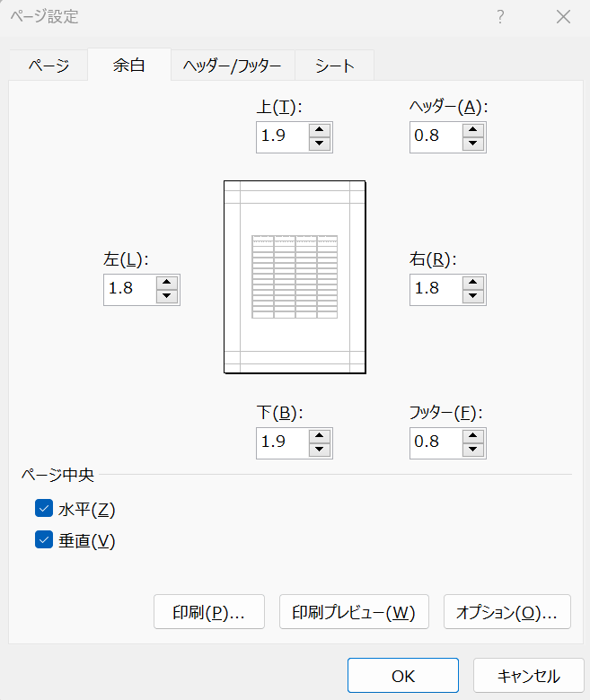Uncheck the 垂直 centering checkbox
Image resolution: width=590 pixels, height=700 pixels.
[44, 540]
